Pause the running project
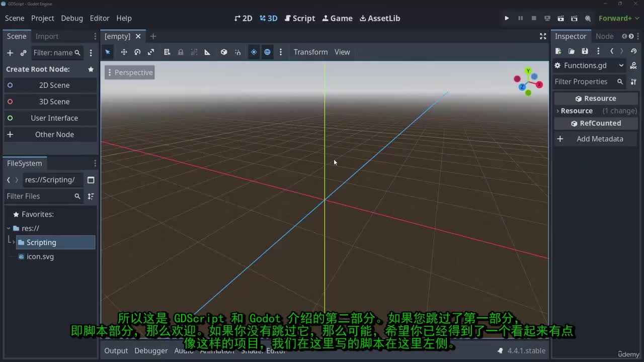This screenshot has height=362, width=644. point(520,18)
